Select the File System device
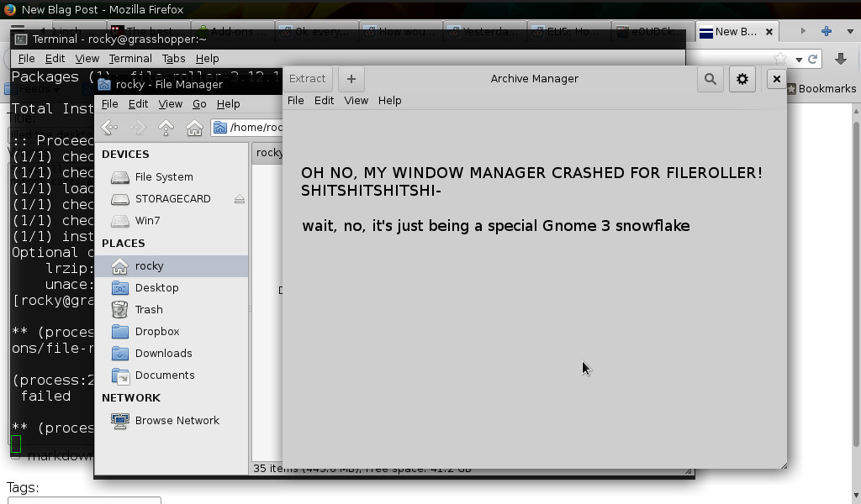This screenshot has width=861, height=504. (x=163, y=177)
